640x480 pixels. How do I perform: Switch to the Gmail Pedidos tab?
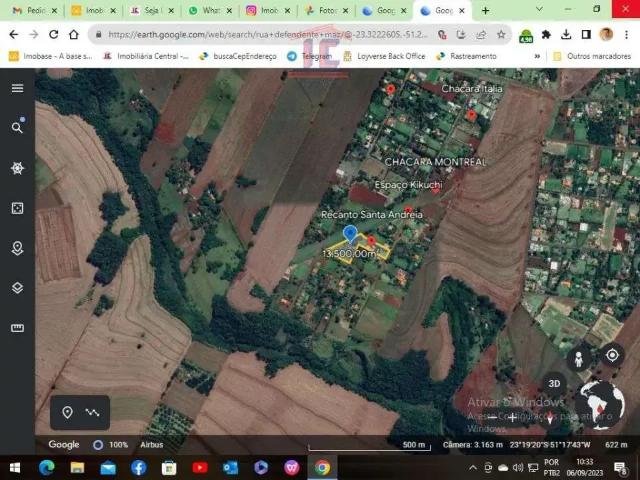[34, 11]
